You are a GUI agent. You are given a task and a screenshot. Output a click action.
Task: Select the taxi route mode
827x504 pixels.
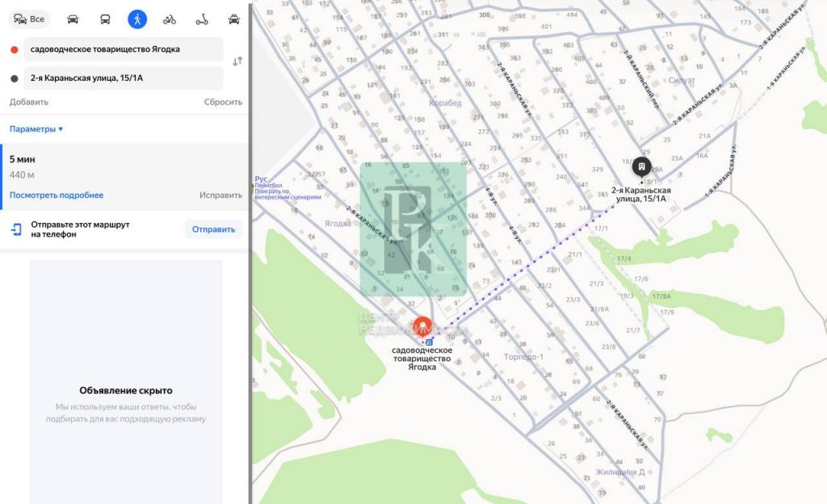(x=234, y=19)
